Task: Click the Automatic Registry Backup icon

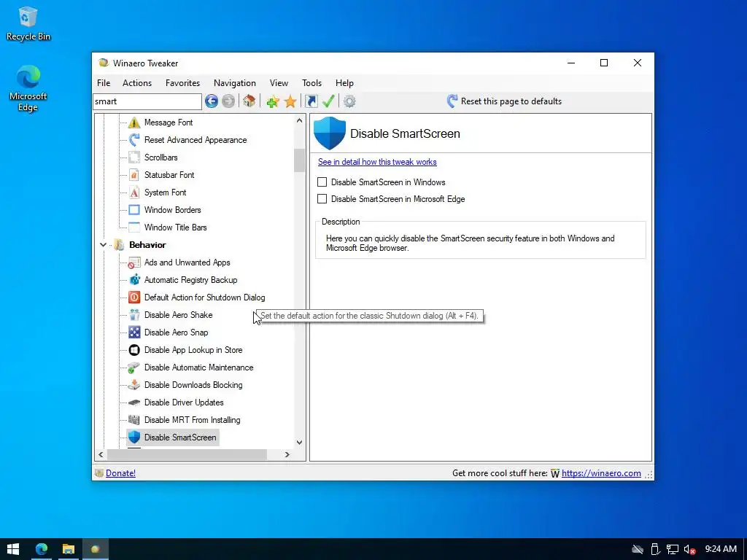Action: (x=134, y=280)
